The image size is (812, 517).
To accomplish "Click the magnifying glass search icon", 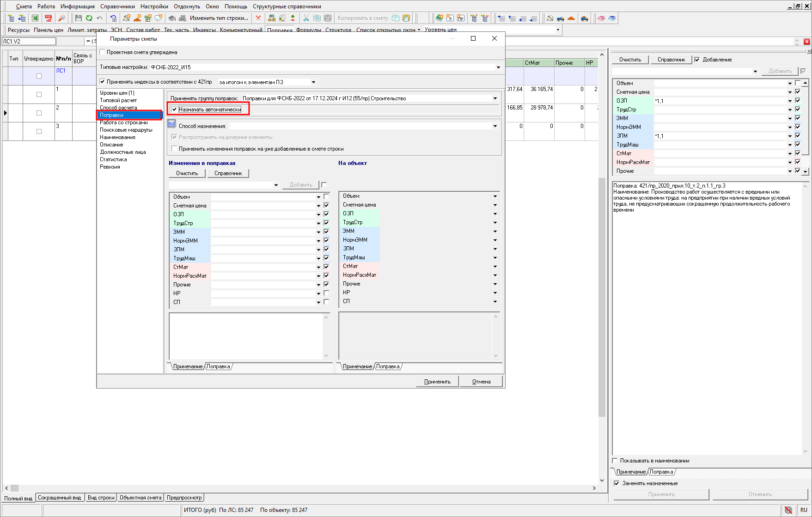I will coord(61,18).
